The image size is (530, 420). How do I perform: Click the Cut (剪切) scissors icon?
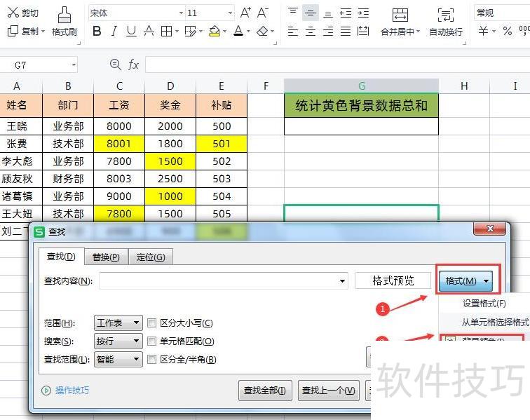click(13, 13)
